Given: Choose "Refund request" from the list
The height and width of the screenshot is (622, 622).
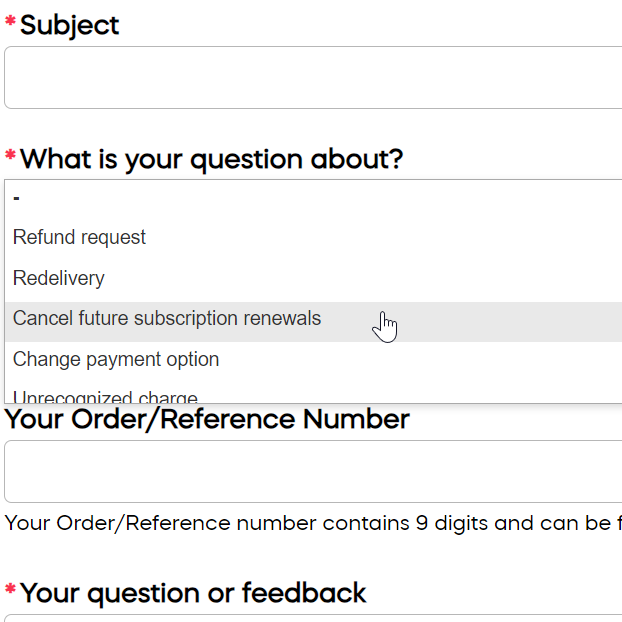Looking at the screenshot, I should click(x=313, y=237).
